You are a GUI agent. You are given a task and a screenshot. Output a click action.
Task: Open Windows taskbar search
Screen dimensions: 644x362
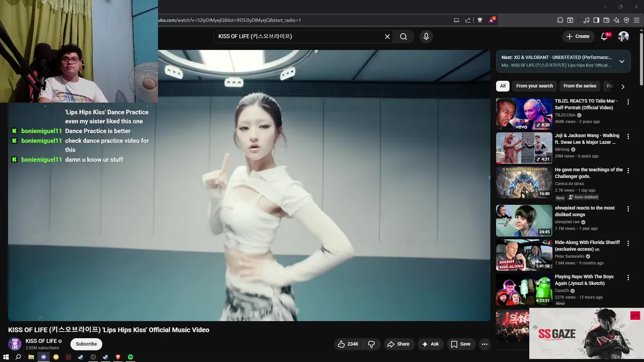pyautogui.click(x=18, y=357)
